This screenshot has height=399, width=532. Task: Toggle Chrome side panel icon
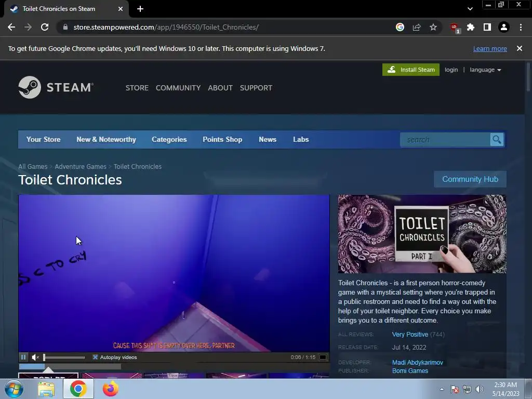click(x=487, y=27)
